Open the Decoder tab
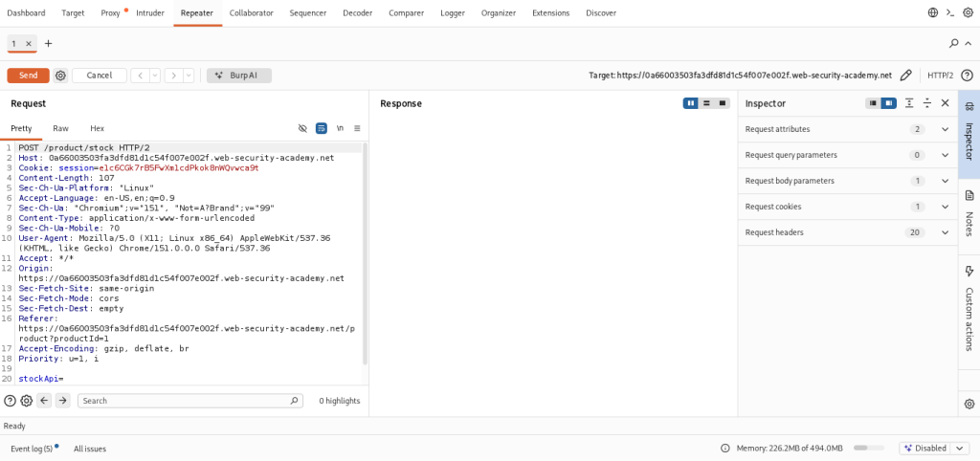The image size is (980, 461). coord(358,13)
